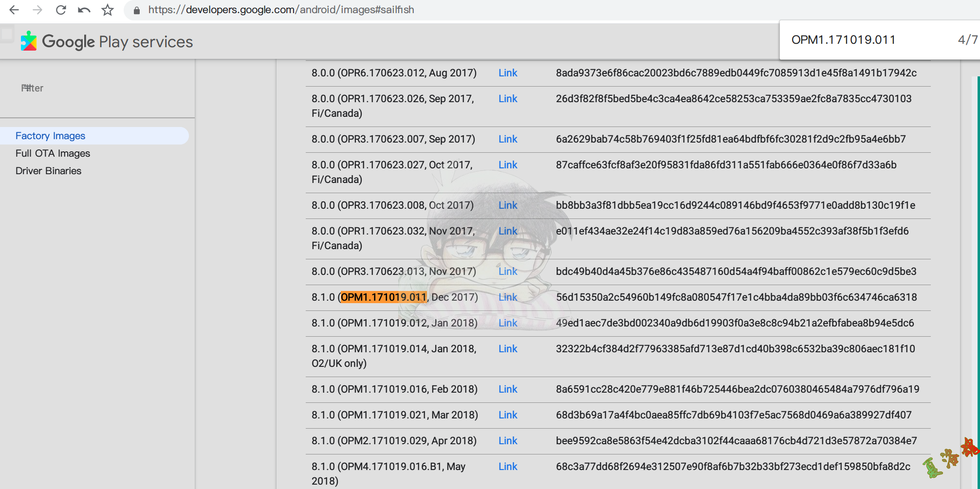This screenshot has height=489, width=980.
Task: Select Full OTA Images in sidebar
Action: 53,153
